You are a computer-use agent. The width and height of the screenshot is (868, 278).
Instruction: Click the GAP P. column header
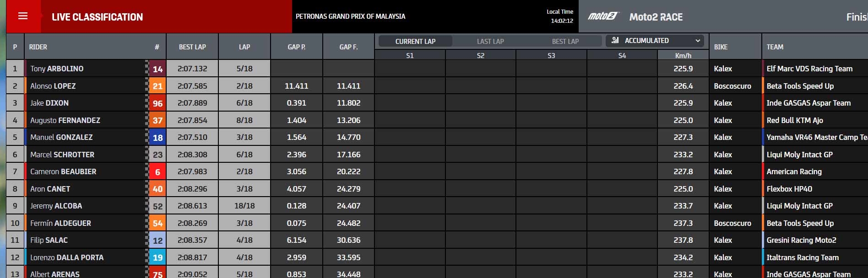[x=297, y=47]
